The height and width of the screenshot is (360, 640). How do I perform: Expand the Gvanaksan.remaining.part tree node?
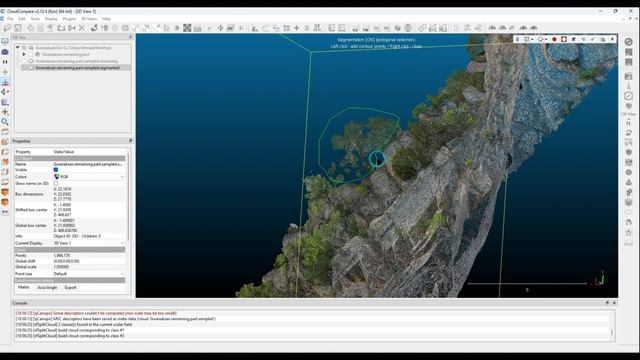coord(24,54)
